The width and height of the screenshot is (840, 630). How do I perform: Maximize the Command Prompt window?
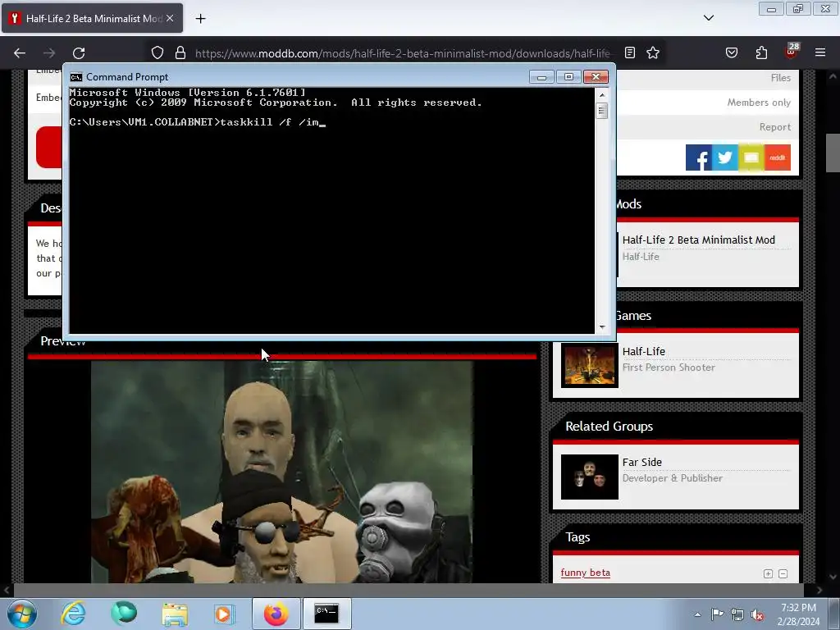tap(568, 77)
